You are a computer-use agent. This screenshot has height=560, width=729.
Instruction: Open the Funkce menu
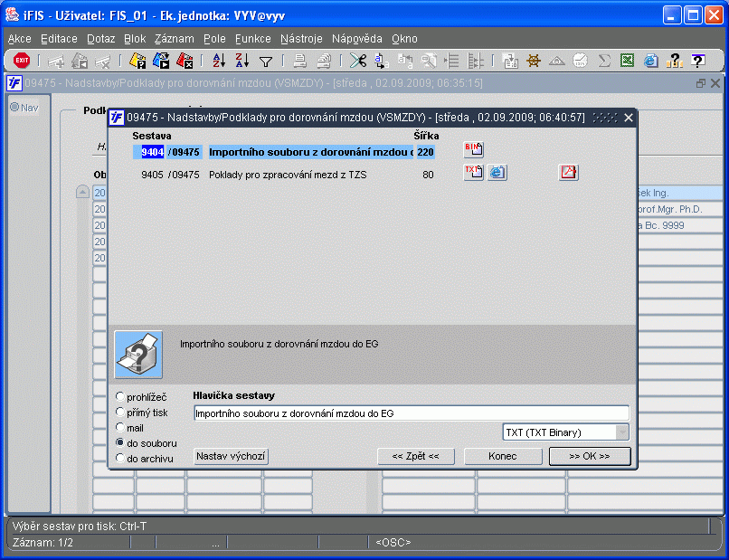tap(253, 39)
